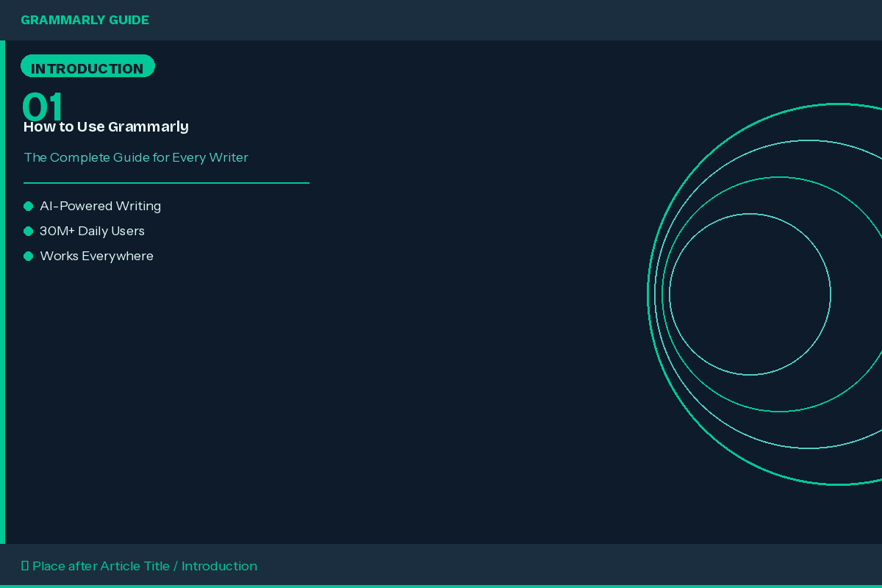Click the AI-Powered Writing bullet text
This screenshot has width=882, height=588.
click(x=100, y=206)
